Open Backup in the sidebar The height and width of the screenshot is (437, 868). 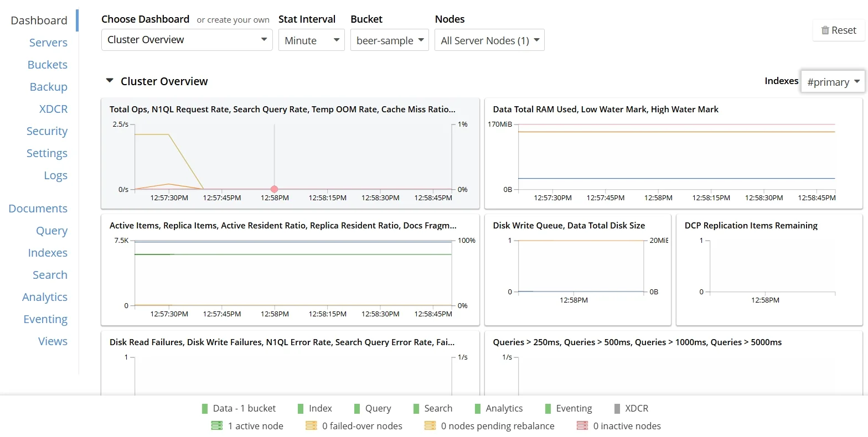49,87
